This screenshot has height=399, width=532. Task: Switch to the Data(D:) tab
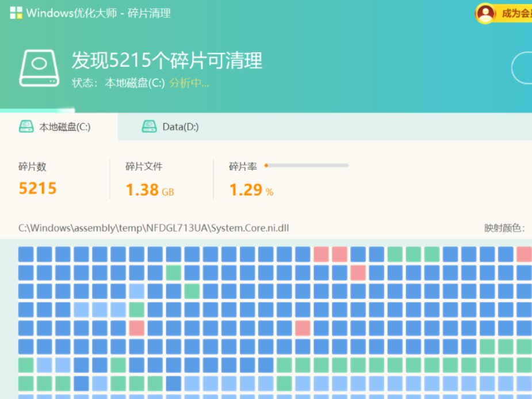[x=170, y=126]
